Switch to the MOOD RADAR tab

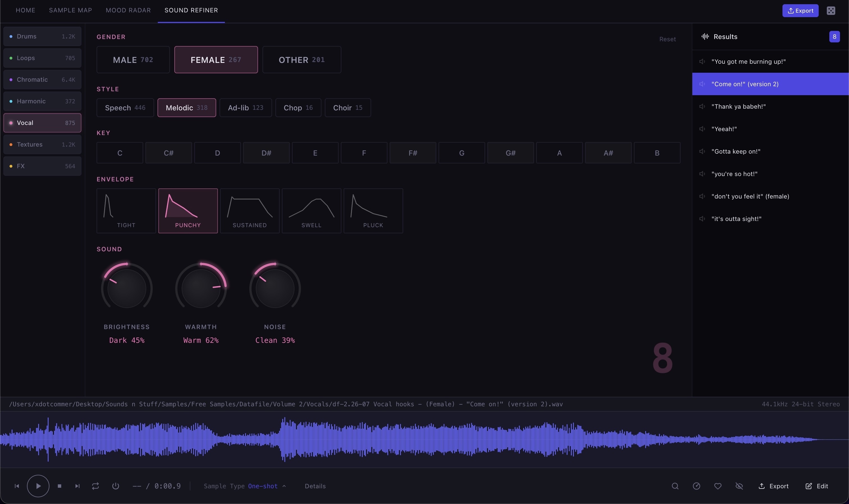[x=128, y=10]
